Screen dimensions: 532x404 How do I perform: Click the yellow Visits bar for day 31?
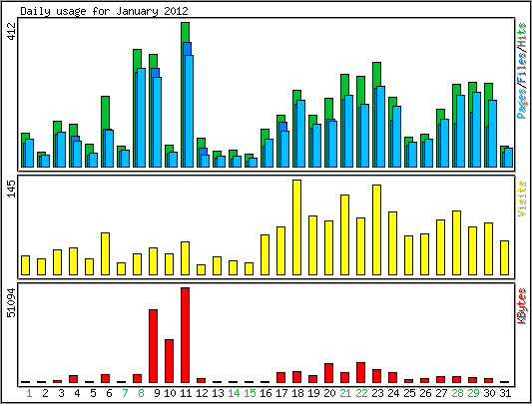(505, 257)
